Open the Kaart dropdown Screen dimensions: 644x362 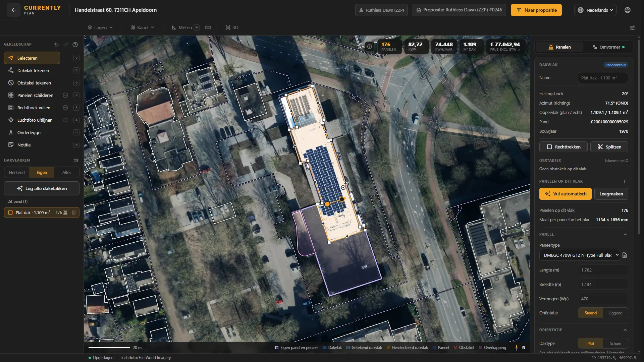point(143,27)
